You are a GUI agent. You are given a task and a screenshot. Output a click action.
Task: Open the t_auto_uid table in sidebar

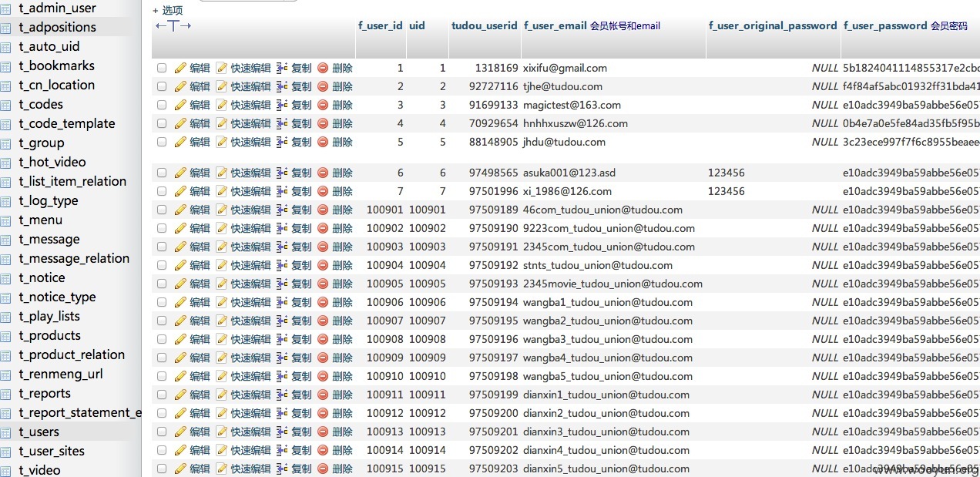tap(49, 46)
